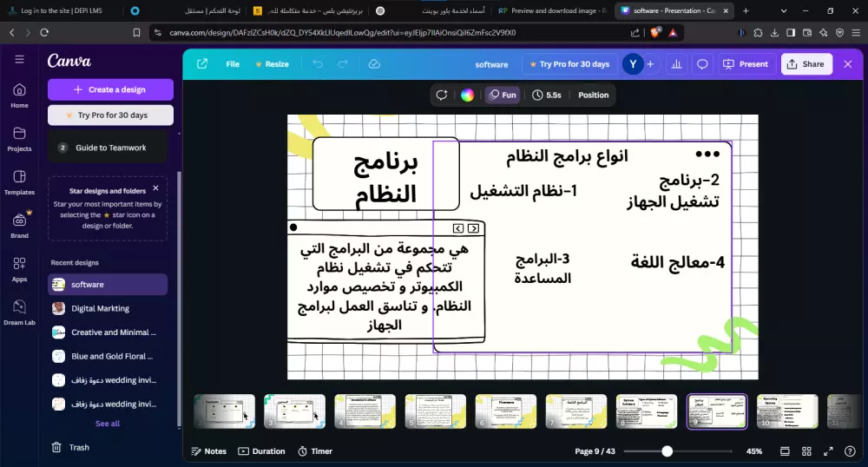The image size is (868, 467).
Task: Open design in new window icon
Action: [x=202, y=64]
